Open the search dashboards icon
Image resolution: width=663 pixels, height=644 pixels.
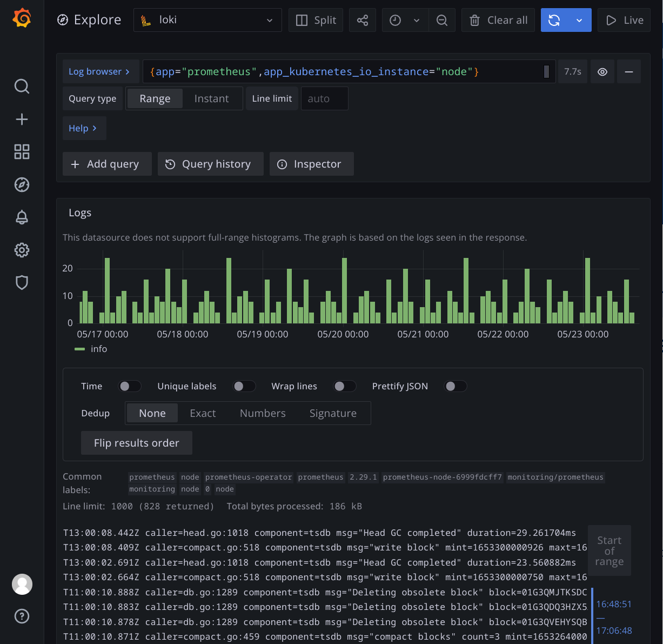[22, 87]
